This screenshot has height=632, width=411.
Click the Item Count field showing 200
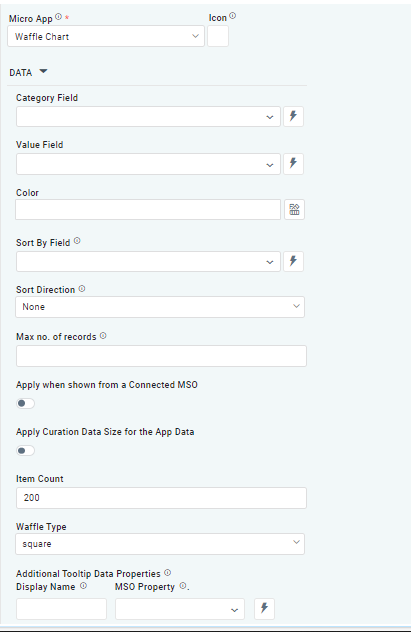161,498
